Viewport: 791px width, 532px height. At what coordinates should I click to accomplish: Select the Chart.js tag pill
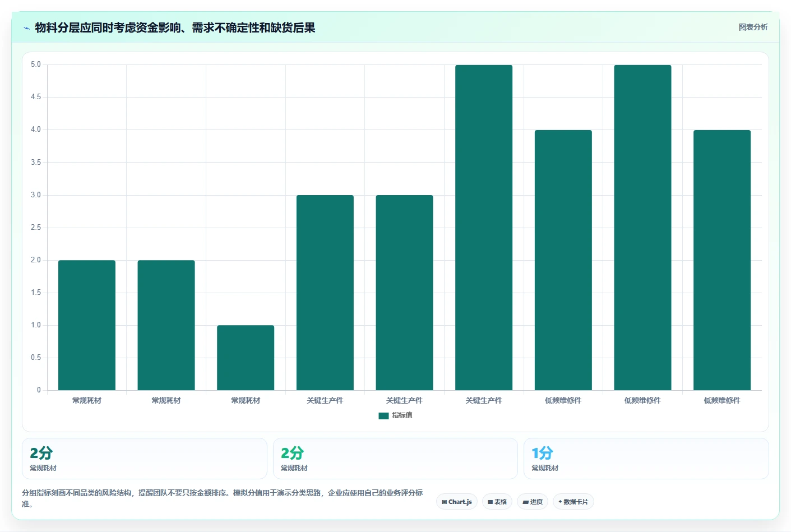click(457, 502)
